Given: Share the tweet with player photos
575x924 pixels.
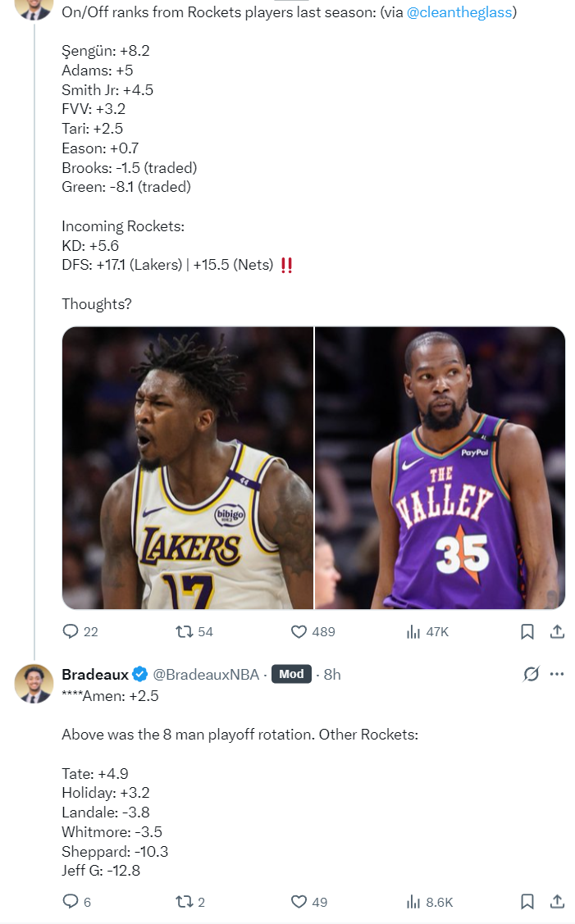Looking at the screenshot, I should tap(556, 631).
